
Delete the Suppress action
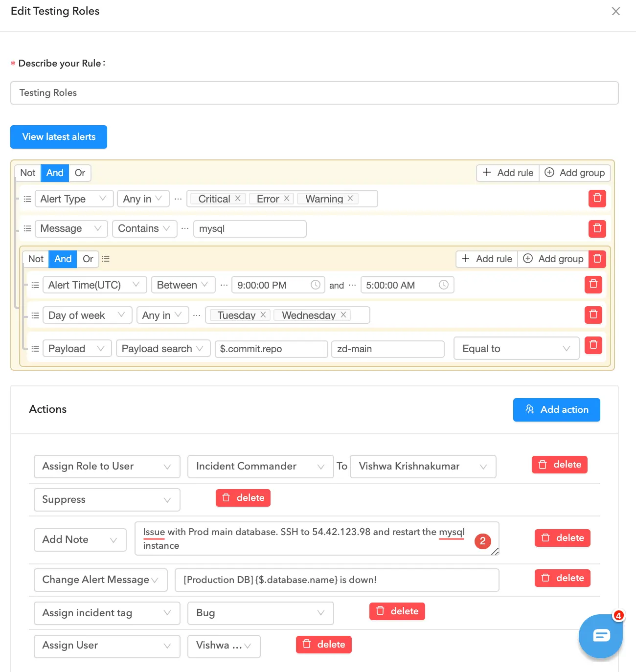[243, 497]
